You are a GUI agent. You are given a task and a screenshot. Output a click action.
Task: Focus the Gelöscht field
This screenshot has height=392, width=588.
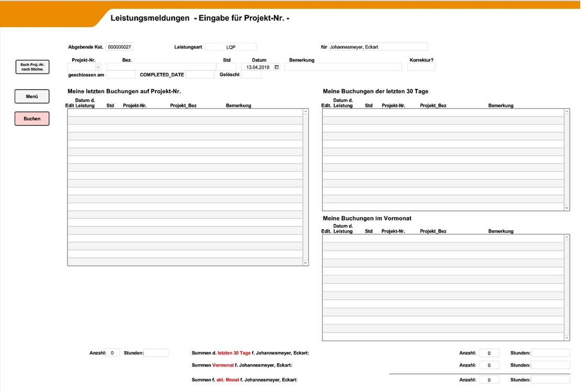tap(251, 74)
